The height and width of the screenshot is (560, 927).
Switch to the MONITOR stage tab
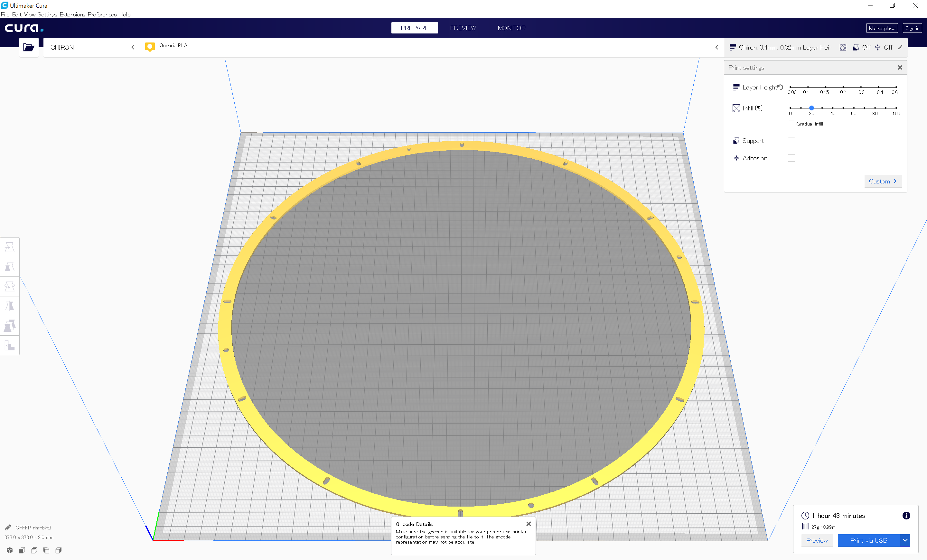coord(511,28)
